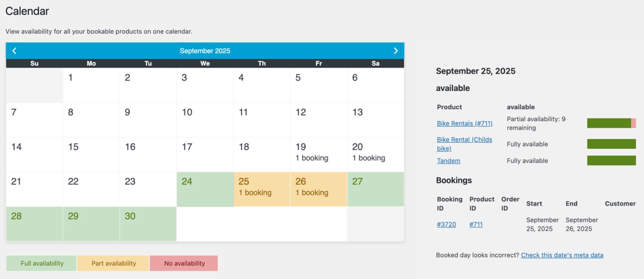The width and height of the screenshot is (644, 279).
Task: Select September 13 on the calendar
Action: [376, 120]
